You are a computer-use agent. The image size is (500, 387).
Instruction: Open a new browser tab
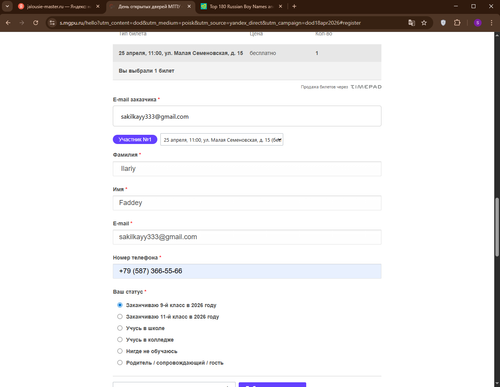294,6
